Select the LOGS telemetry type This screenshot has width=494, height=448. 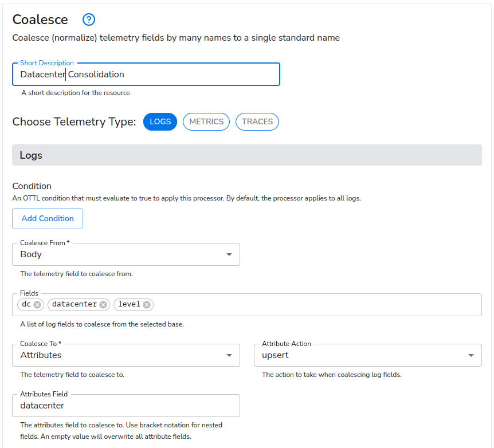point(160,121)
